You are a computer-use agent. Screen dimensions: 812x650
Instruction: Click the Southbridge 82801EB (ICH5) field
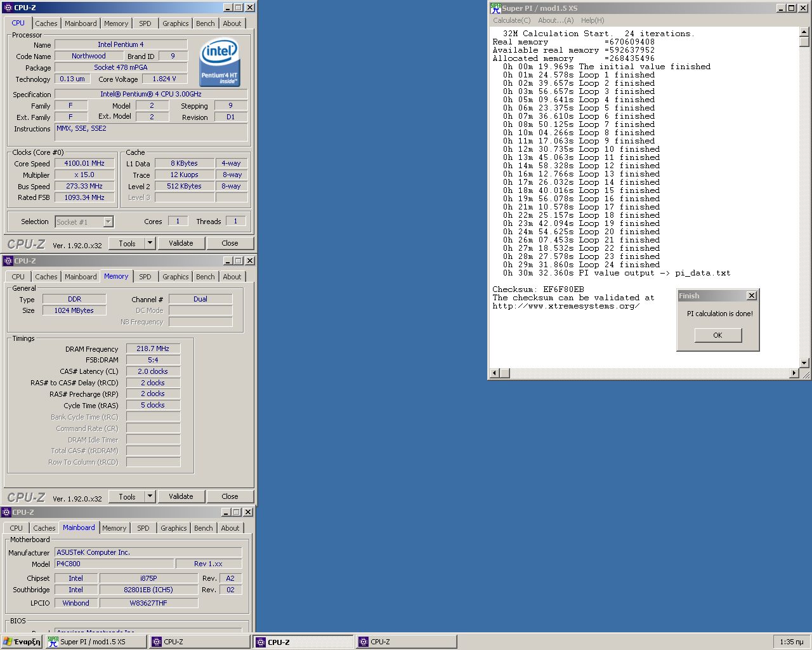[148, 590]
